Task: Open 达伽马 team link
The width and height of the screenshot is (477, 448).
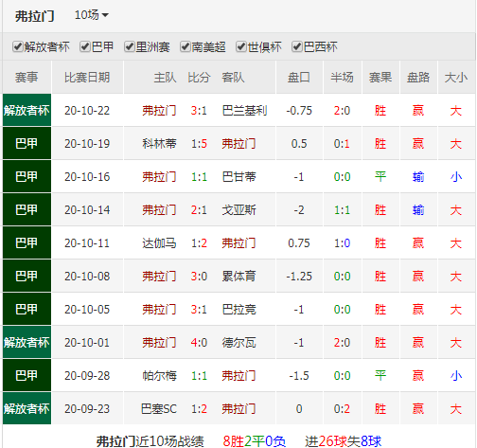Action: click(x=159, y=243)
